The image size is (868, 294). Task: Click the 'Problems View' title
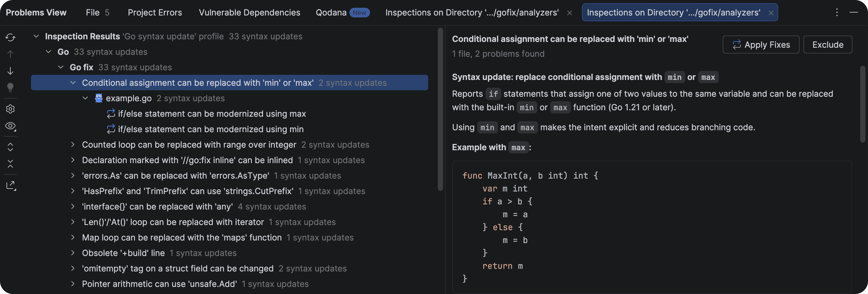click(36, 13)
